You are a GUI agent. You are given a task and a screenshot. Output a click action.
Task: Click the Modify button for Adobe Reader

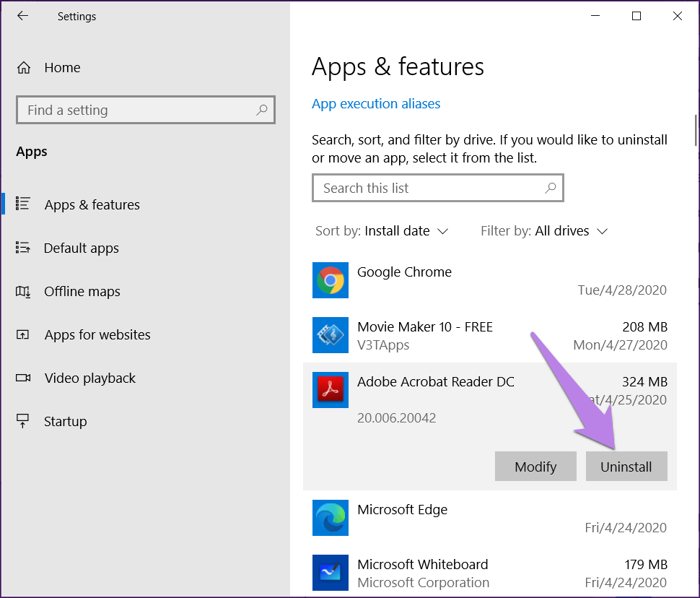click(535, 466)
